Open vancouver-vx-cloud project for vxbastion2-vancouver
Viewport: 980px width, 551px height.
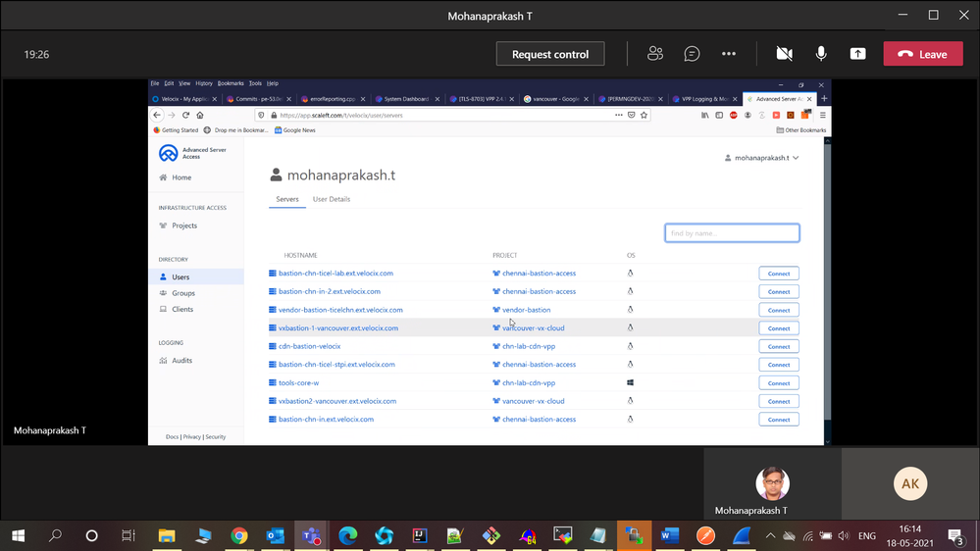(533, 401)
